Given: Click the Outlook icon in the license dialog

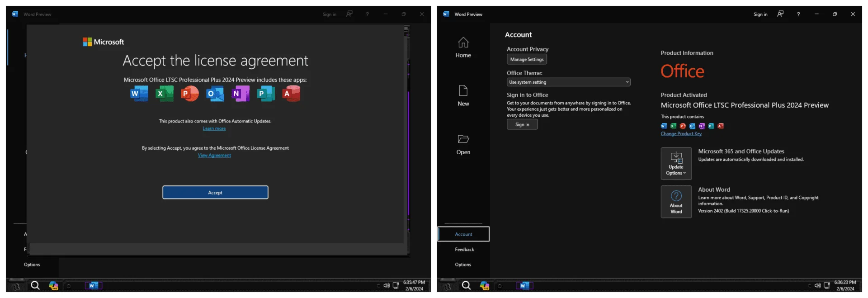Looking at the screenshot, I should click(x=215, y=94).
